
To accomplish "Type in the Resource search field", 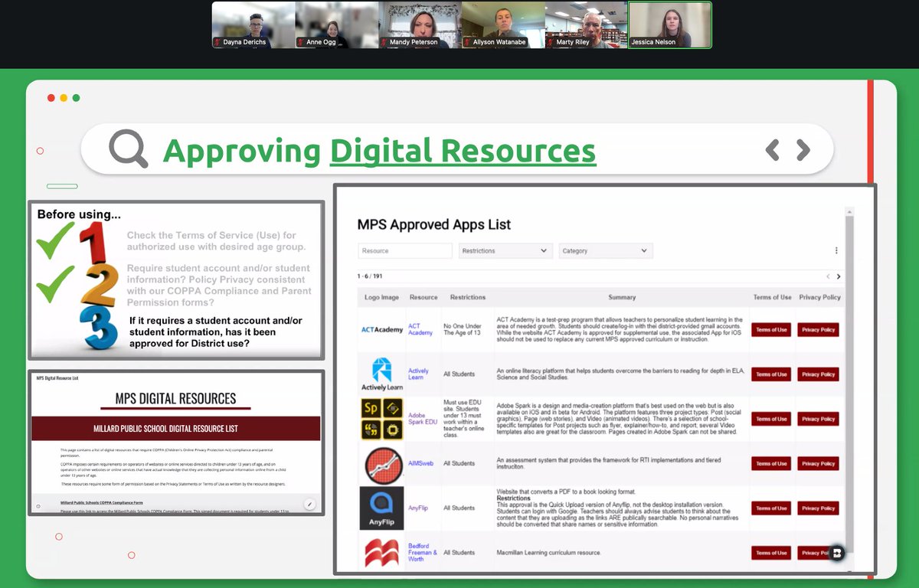I will click(x=405, y=250).
